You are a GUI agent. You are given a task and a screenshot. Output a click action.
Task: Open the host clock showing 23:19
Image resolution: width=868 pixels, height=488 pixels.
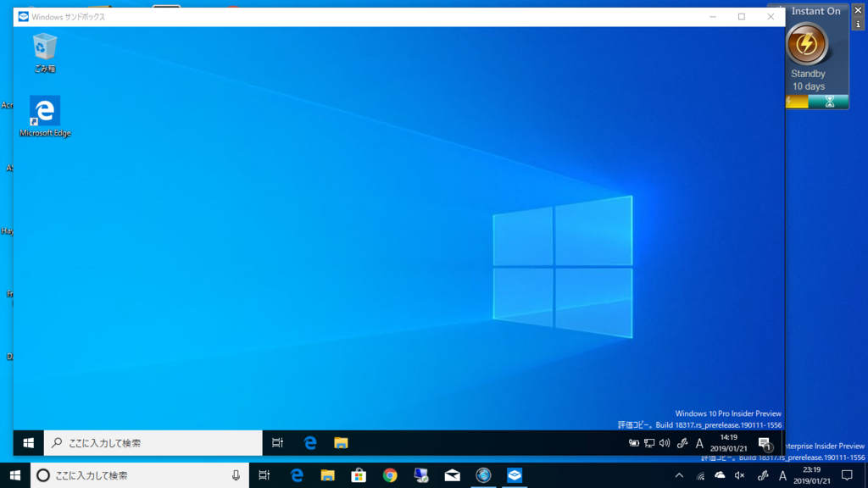pos(812,475)
